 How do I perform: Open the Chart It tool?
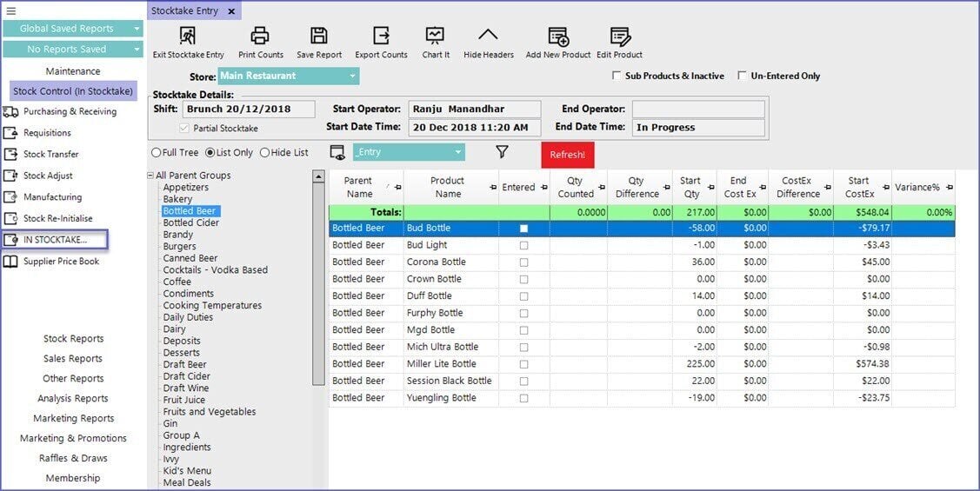(435, 36)
